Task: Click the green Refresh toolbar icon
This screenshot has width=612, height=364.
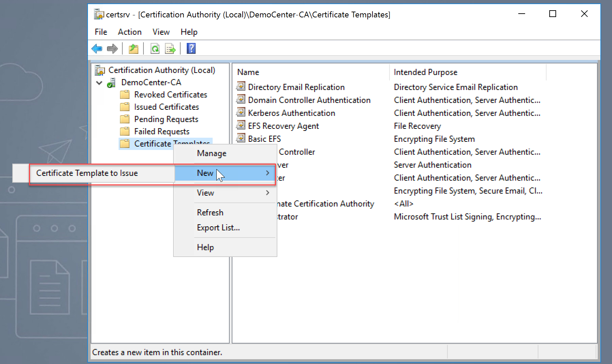Action: coord(155,49)
